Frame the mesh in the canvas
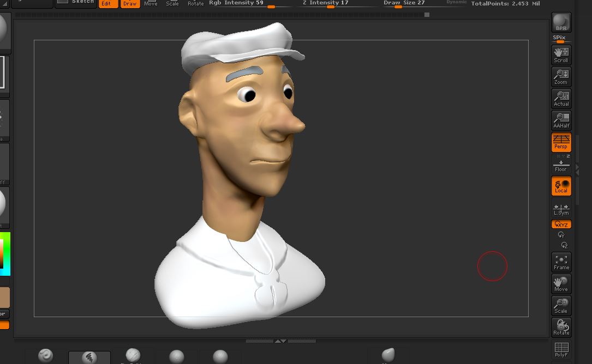The width and height of the screenshot is (592, 364). click(561, 262)
